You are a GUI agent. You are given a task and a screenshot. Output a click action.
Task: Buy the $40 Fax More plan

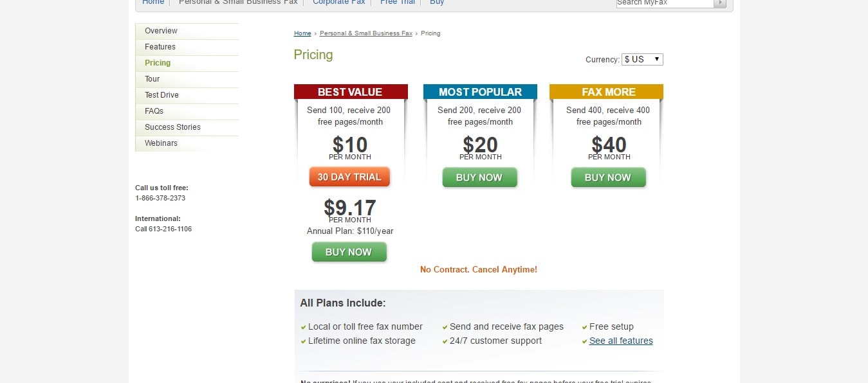pyautogui.click(x=608, y=177)
